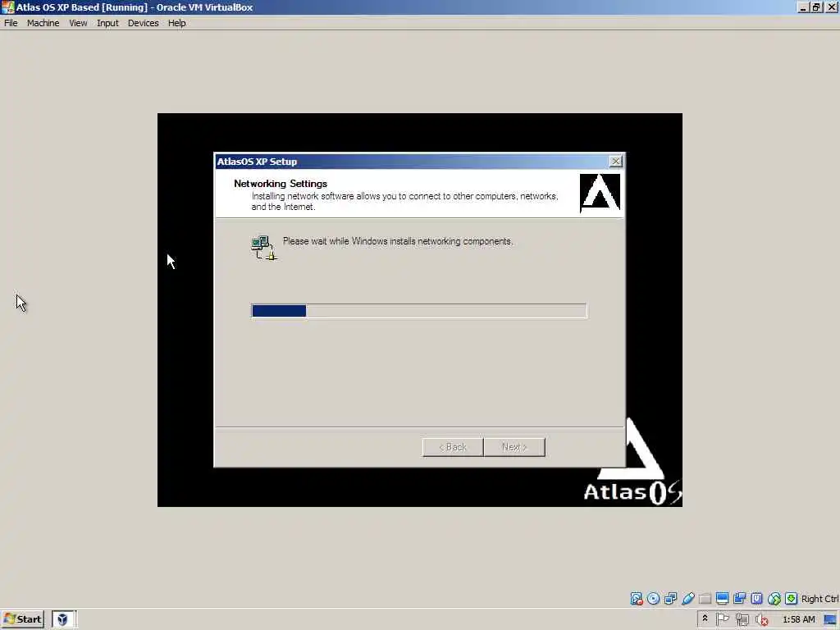
Task: Open the View menu
Action: pyautogui.click(x=78, y=23)
